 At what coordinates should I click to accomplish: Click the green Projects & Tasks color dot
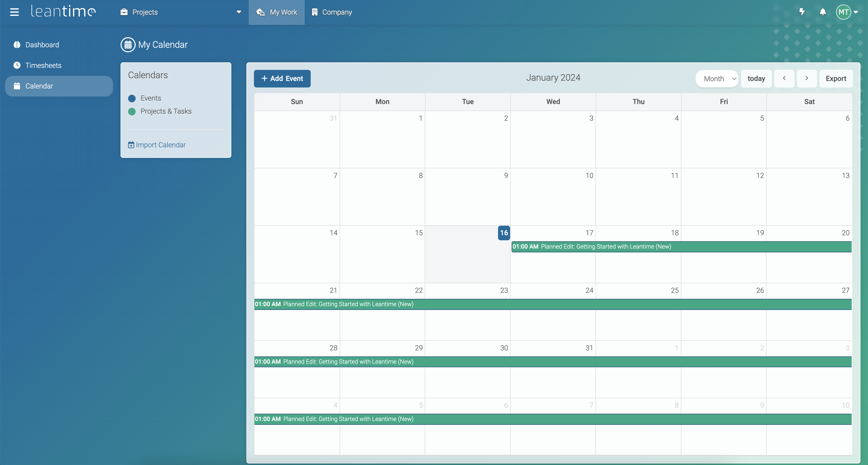[x=132, y=111]
